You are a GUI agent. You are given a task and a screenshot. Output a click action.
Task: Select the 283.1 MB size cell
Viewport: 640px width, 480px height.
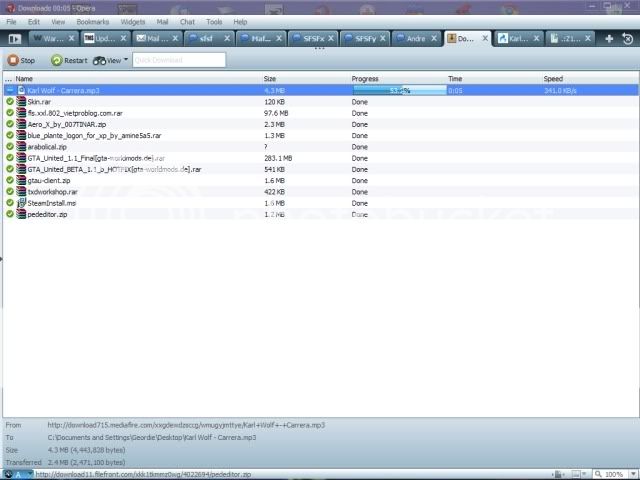pyautogui.click(x=278, y=158)
